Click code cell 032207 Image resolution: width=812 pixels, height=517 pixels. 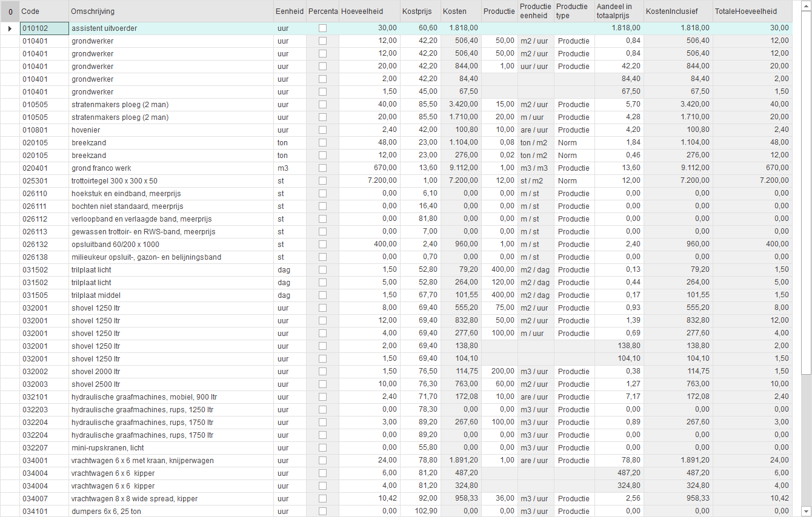pyautogui.click(x=44, y=448)
